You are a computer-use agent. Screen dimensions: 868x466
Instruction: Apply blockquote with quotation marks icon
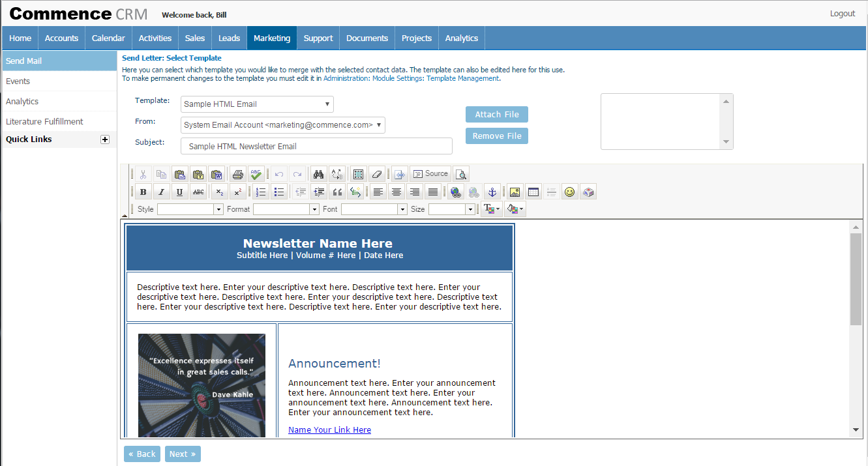337,192
